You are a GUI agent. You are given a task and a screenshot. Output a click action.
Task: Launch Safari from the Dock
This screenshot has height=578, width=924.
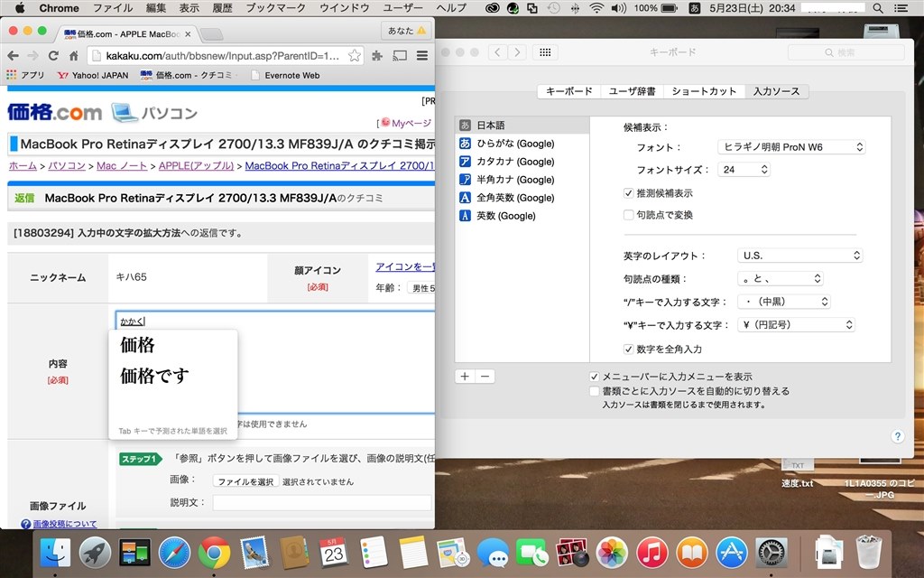pos(174,553)
